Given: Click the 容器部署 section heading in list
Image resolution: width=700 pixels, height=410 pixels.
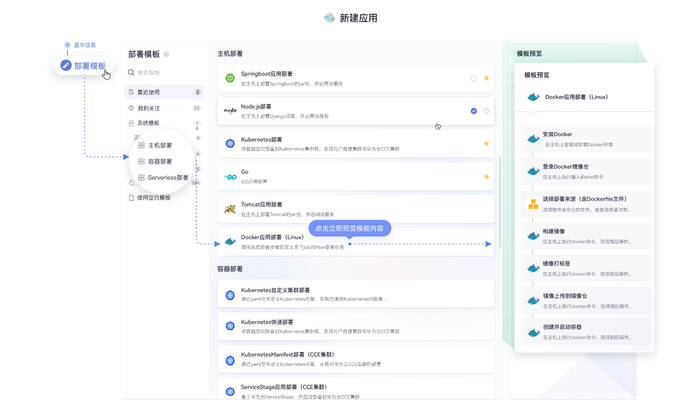Looking at the screenshot, I should pyautogui.click(x=230, y=269).
